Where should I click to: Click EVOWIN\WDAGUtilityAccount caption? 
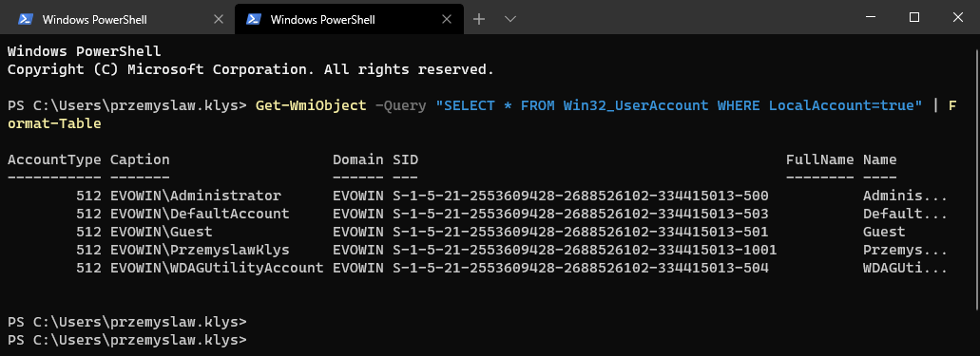point(217,269)
